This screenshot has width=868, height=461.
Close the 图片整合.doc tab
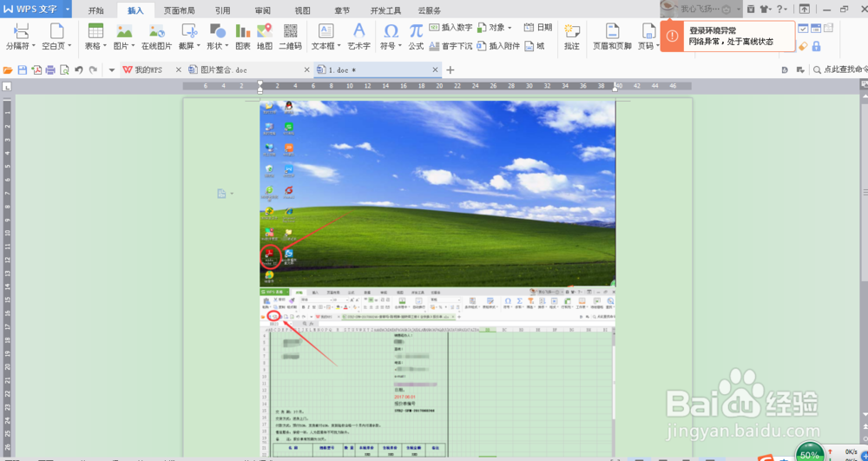307,69
